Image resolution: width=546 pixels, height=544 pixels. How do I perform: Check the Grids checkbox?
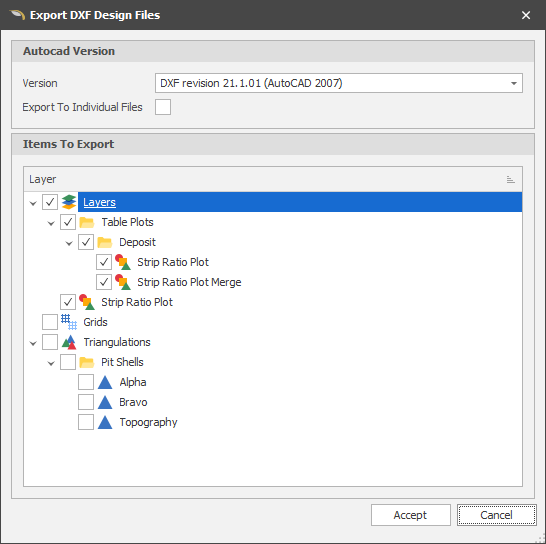(x=50, y=322)
